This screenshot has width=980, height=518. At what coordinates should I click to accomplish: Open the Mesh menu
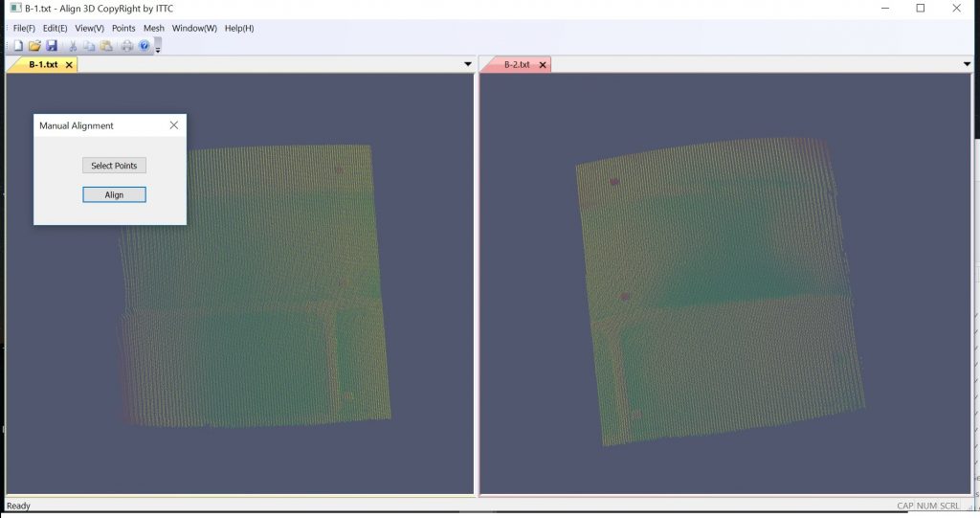[154, 28]
